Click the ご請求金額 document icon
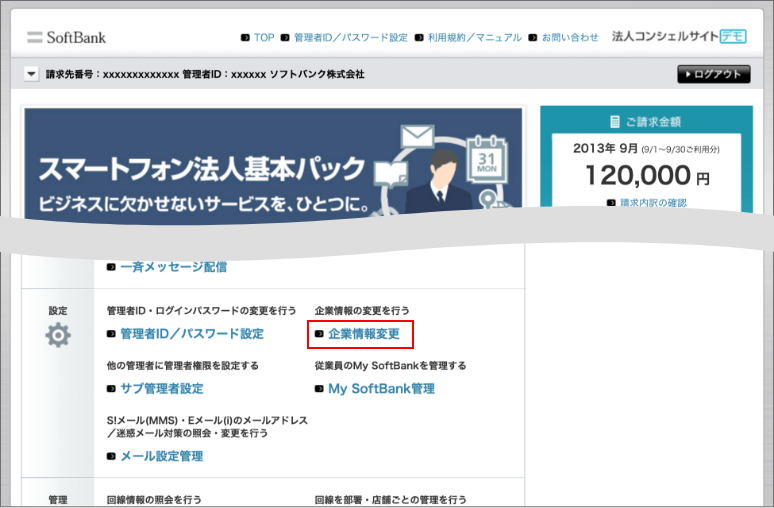Image resolution: width=774 pixels, height=508 pixels. [614, 122]
